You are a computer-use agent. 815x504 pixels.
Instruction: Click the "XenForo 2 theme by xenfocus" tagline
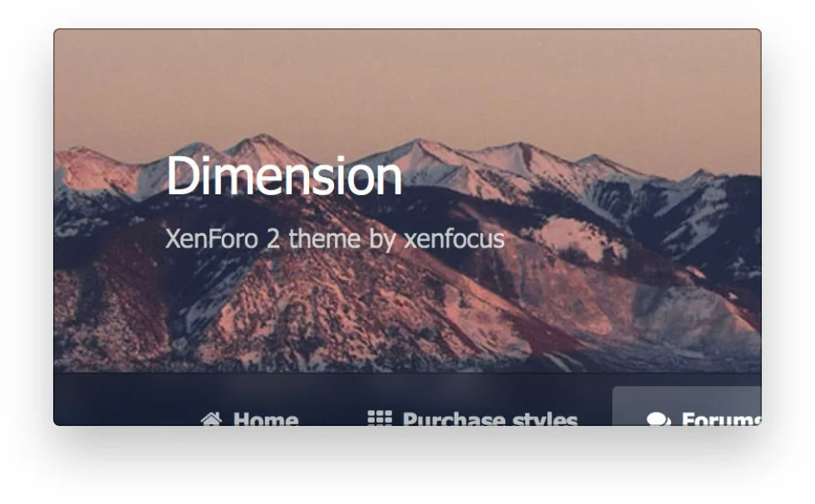point(335,239)
